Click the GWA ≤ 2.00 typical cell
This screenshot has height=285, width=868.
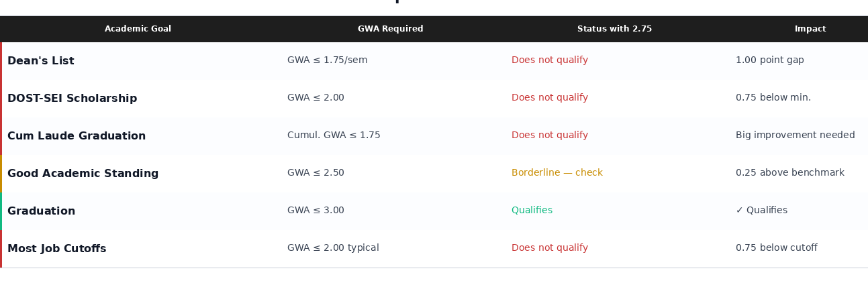(333, 248)
